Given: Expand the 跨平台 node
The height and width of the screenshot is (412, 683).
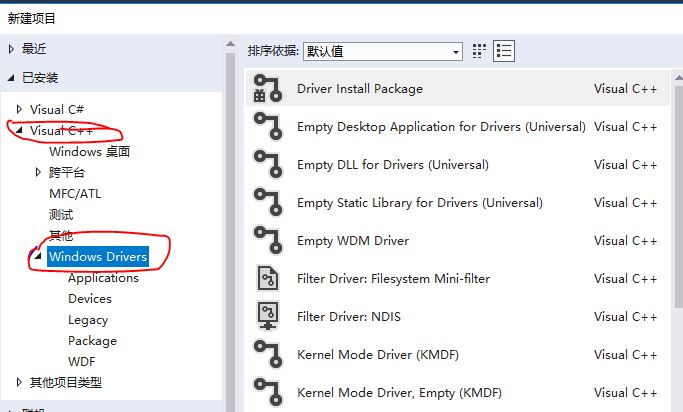Looking at the screenshot, I should click(x=38, y=172).
